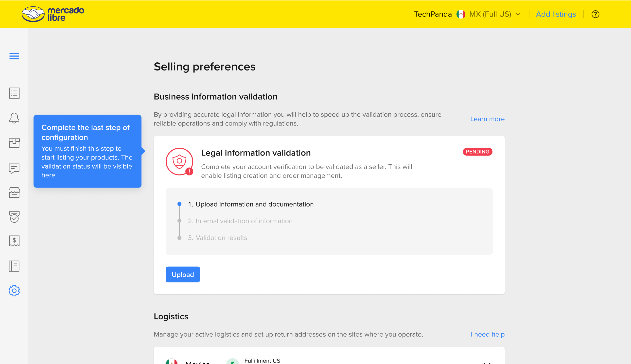Click the help question mark icon
631x364 pixels.
595,14
